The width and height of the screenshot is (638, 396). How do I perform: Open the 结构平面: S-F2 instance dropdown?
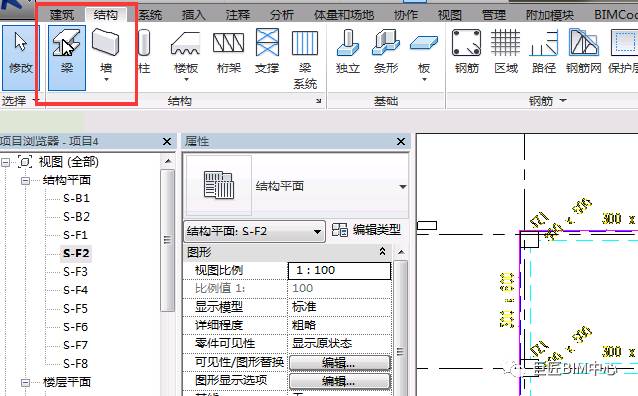(317, 232)
